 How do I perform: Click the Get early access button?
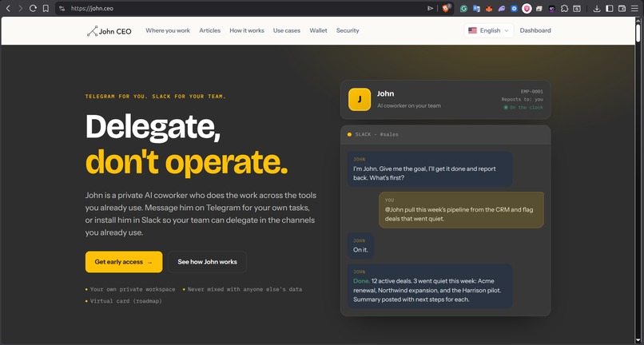pos(124,262)
